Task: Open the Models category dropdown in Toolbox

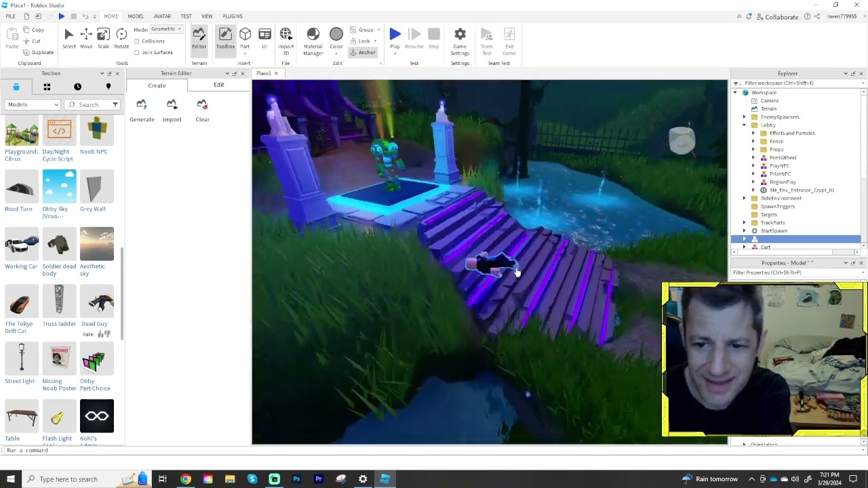Action: click(x=33, y=104)
